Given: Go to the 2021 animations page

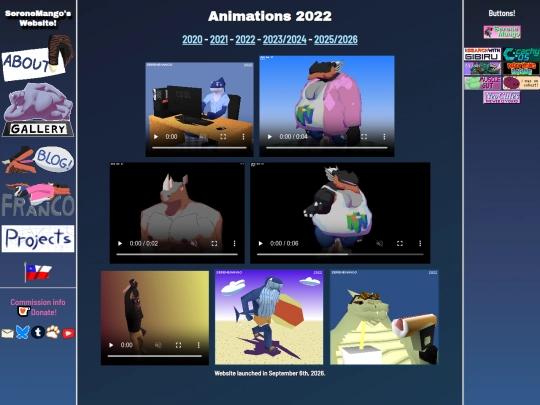Looking at the screenshot, I should coord(219,40).
